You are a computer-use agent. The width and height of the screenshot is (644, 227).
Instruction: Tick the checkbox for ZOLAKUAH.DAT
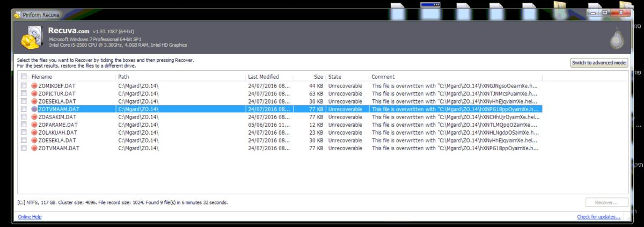pyautogui.click(x=24, y=133)
